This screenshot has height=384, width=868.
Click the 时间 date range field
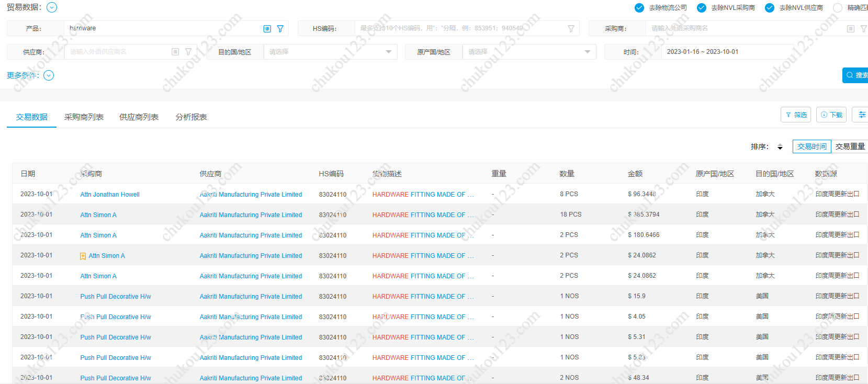pos(727,52)
